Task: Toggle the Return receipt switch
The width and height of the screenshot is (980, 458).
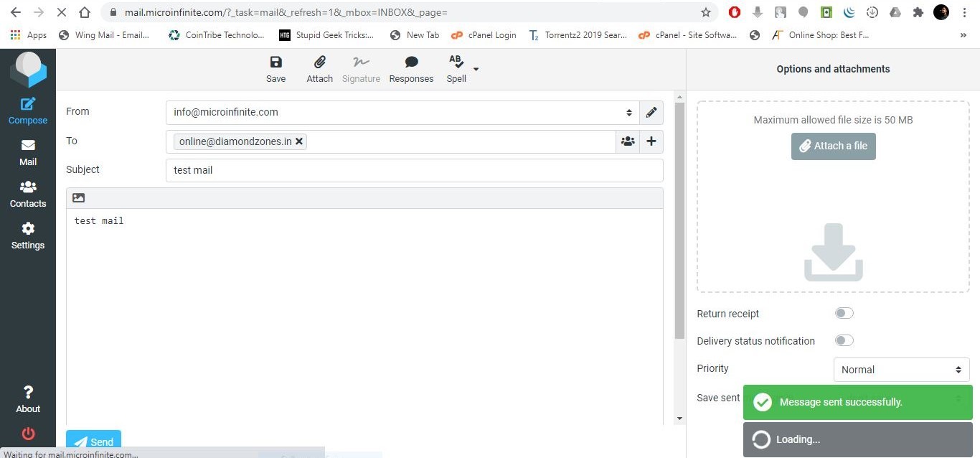Action: (x=844, y=313)
